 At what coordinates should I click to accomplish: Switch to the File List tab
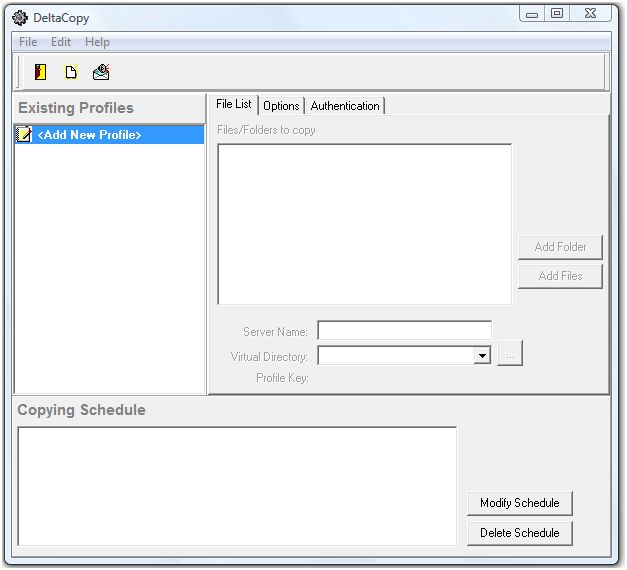(x=234, y=104)
